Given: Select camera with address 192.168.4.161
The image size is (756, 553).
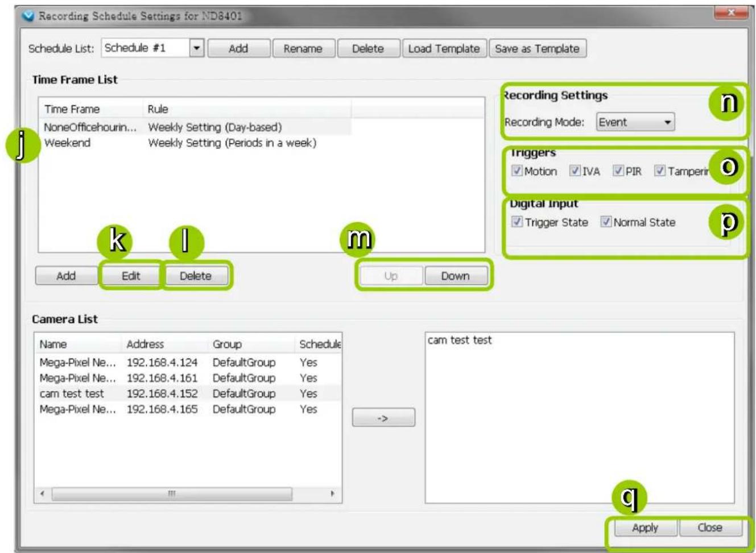Looking at the screenshot, I should click(x=188, y=378).
